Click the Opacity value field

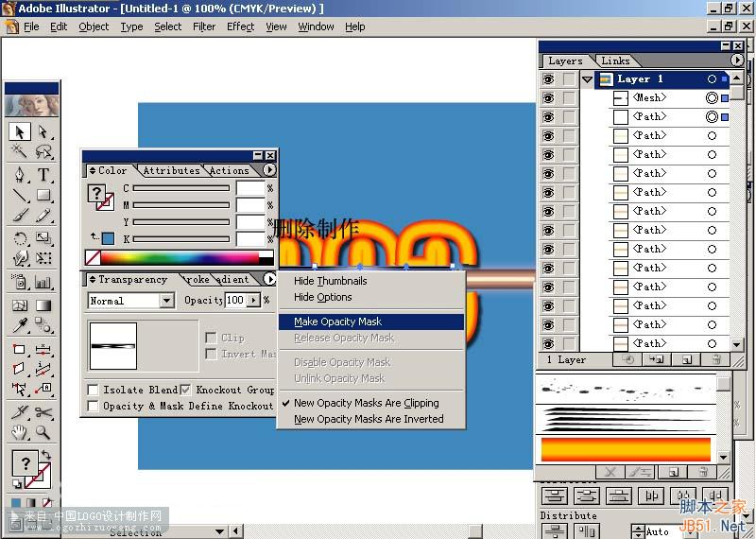235,300
